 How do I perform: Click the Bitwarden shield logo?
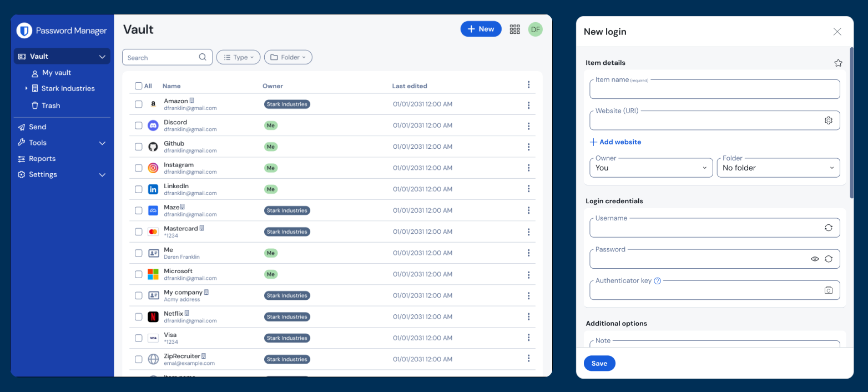(x=24, y=31)
